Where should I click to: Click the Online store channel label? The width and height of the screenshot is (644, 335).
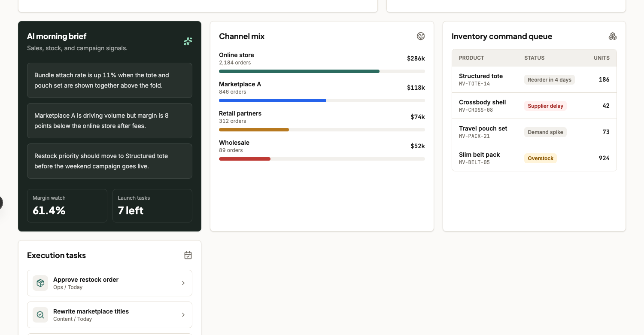tap(237, 55)
